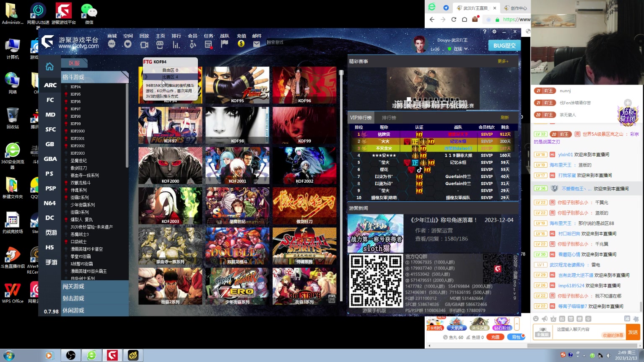Click the 梗 meme chat icon
The image size is (644, 362).
click(x=579, y=319)
